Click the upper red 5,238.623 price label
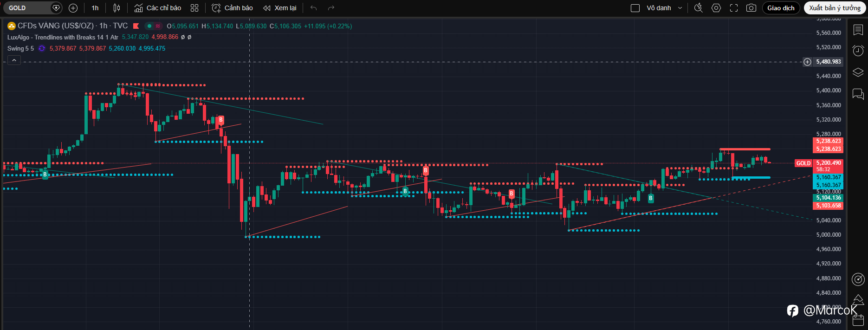Screen dimensions: 868x330 coord(829,141)
